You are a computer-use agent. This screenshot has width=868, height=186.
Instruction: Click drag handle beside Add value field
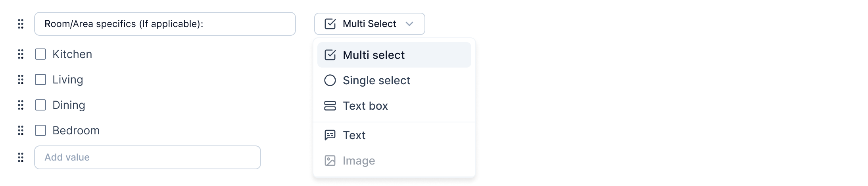[x=21, y=157]
